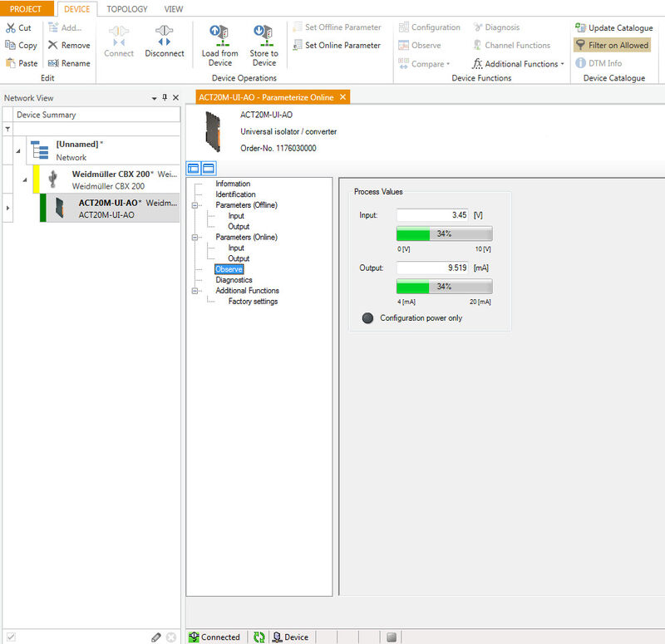Click the Load from Device icon
665x644 pixels.
219,35
